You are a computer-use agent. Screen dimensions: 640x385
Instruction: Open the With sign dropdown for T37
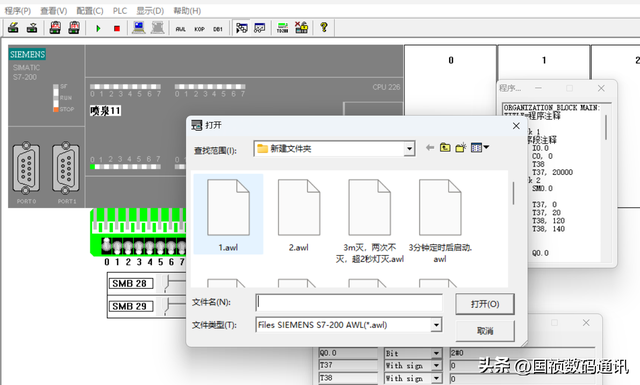(436, 365)
